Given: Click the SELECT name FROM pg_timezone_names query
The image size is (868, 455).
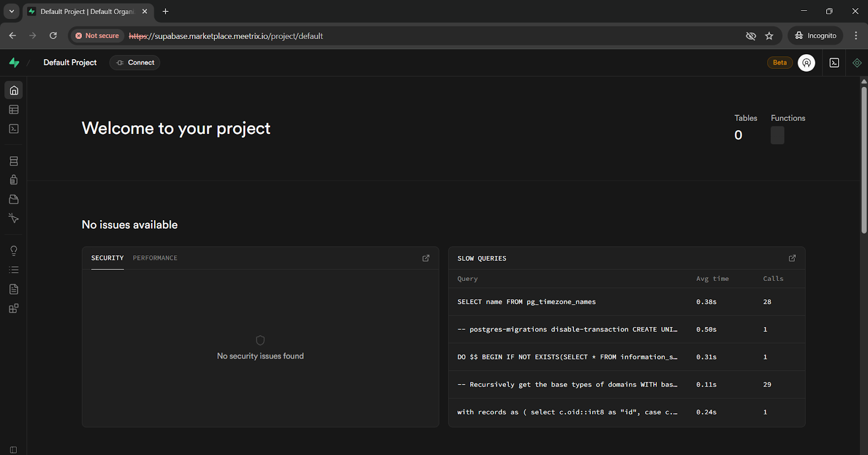Looking at the screenshot, I should [x=526, y=302].
